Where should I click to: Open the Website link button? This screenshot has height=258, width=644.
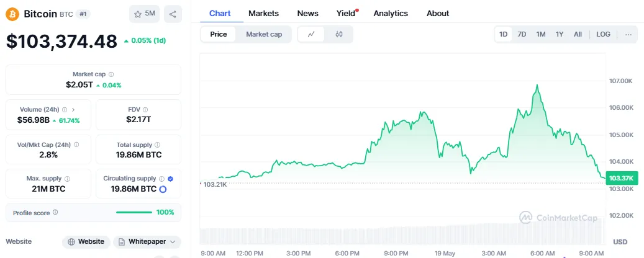pyautogui.click(x=86, y=242)
